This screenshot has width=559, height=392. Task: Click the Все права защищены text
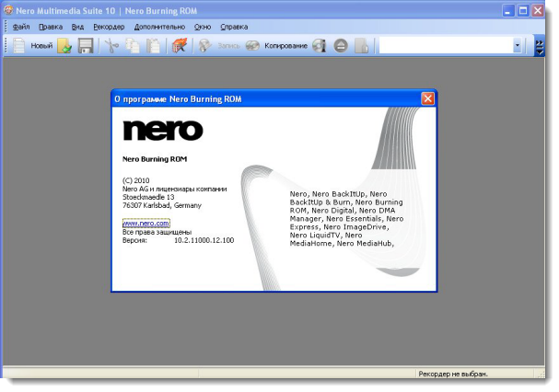click(x=157, y=232)
